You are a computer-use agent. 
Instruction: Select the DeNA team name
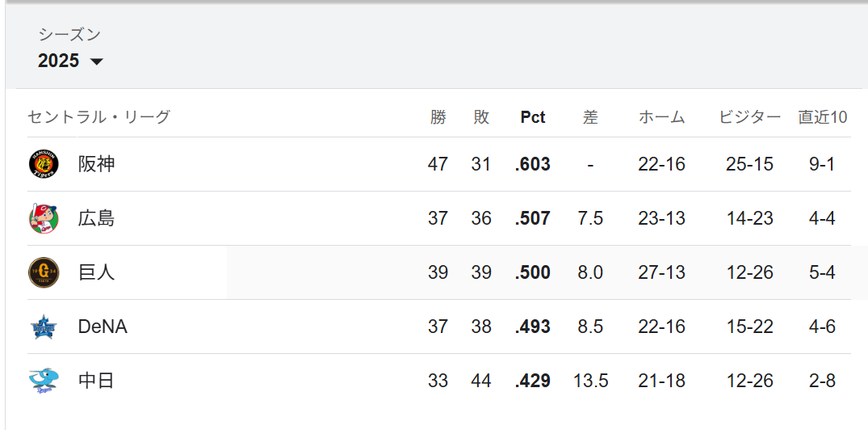103,327
